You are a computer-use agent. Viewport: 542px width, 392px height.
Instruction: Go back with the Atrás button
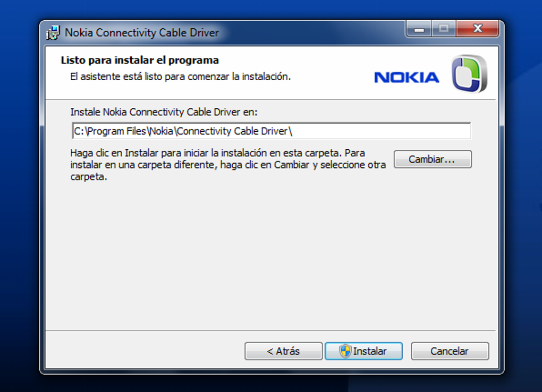[x=283, y=351]
